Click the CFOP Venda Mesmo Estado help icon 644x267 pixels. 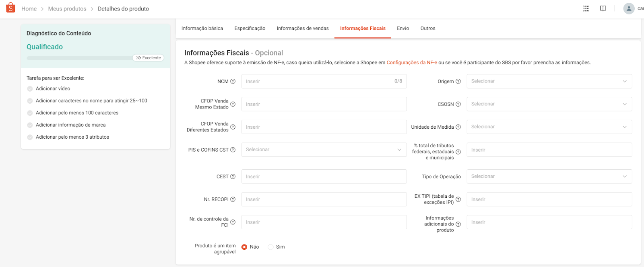[x=233, y=104]
